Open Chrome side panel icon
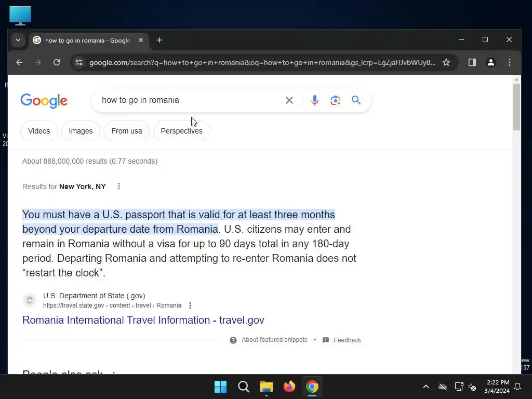The height and width of the screenshot is (399, 532). (x=472, y=62)
